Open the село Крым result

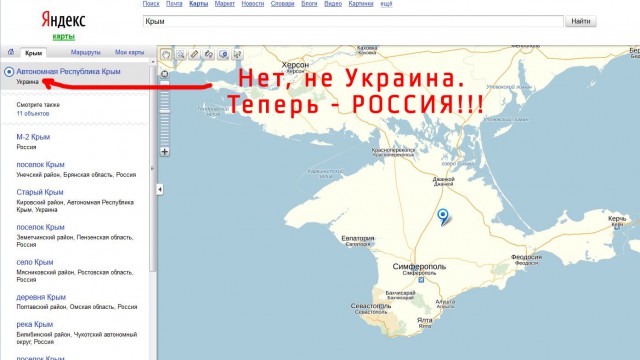[x=35, y=262]
